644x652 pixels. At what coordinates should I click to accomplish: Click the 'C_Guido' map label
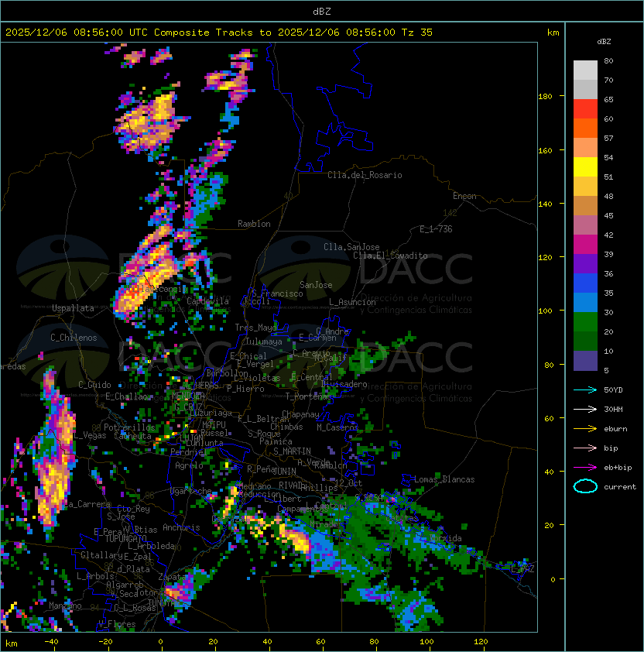(94, 385)
